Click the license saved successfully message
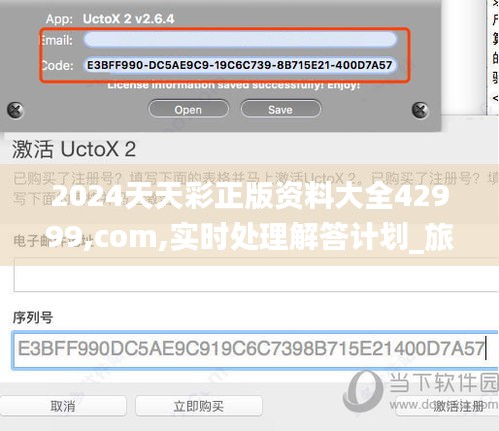Screen dimensions: 499x431 click(x=233, y=85)
